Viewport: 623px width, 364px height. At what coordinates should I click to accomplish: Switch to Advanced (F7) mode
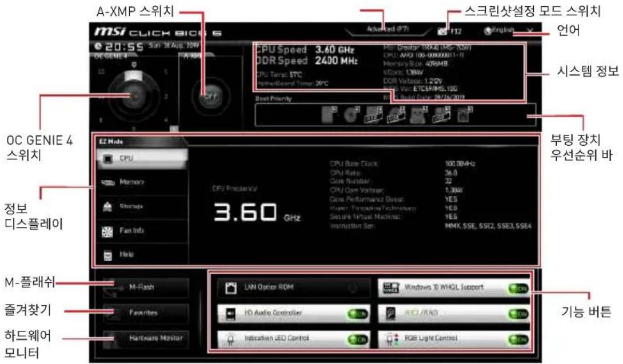(x=388, y=29)
